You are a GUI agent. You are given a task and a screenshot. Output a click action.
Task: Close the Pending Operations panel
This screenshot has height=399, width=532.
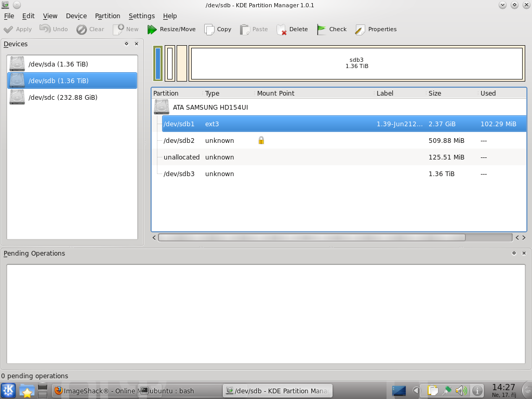click(524, 253)
